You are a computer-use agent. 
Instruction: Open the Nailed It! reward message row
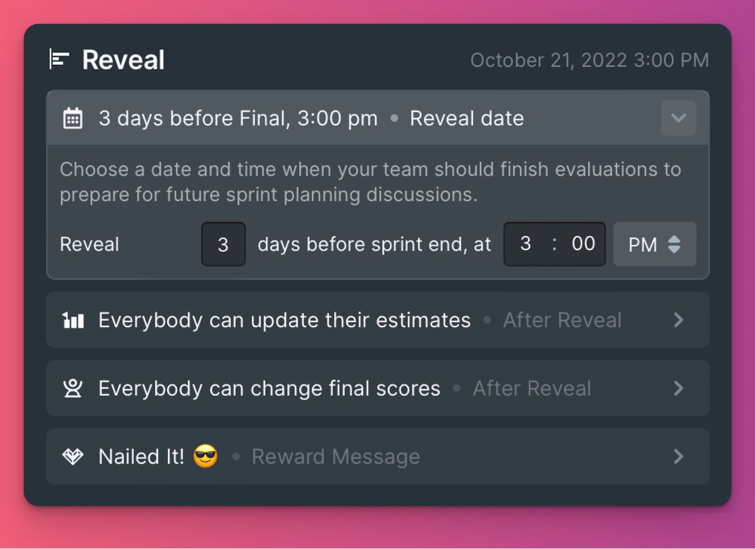[x=141, y=456]
